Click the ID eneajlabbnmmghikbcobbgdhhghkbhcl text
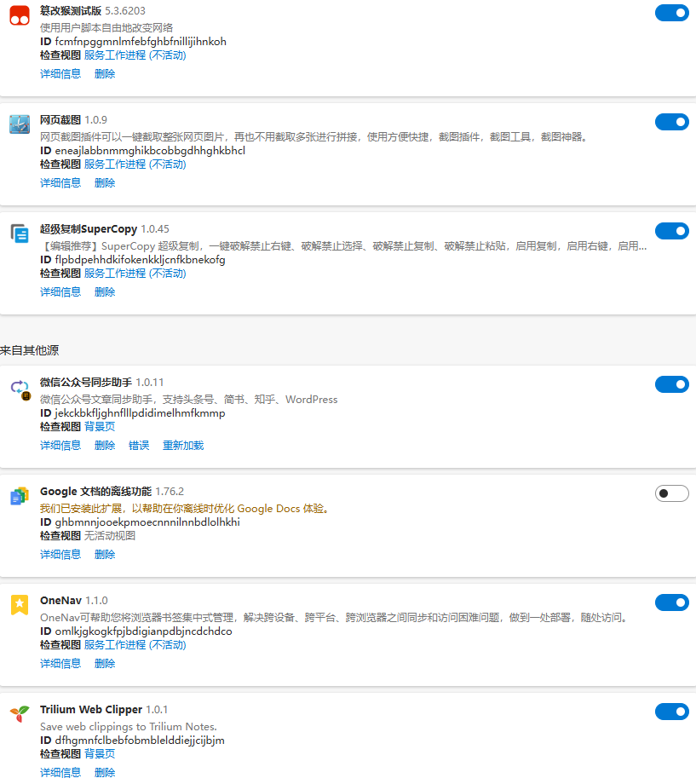 pos(142,151)
